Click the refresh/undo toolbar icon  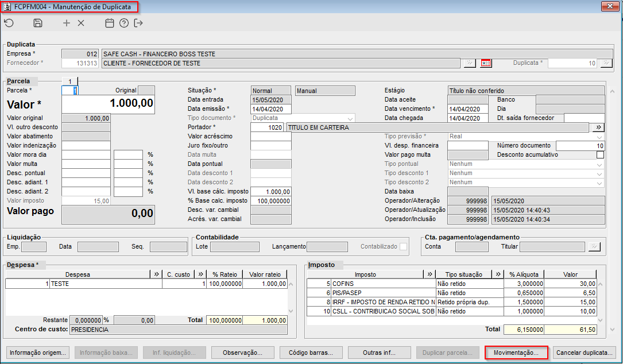9,23
